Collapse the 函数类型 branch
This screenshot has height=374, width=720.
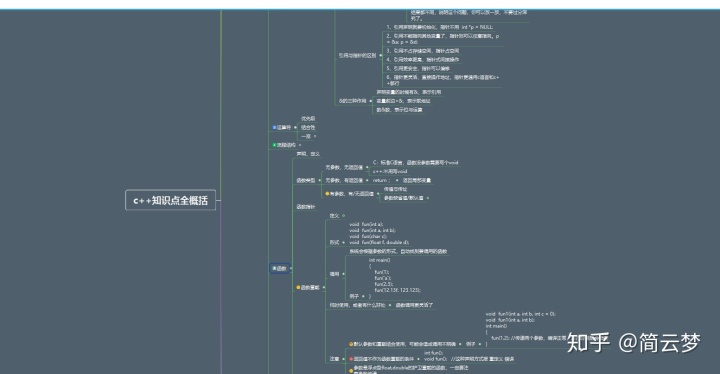(x=320, y=181)
